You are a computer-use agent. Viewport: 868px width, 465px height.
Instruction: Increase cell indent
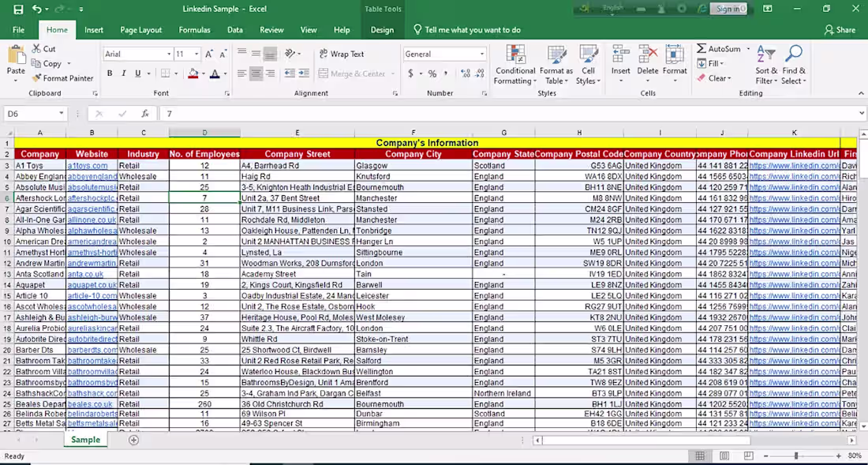pyautogui.click(x=304, y=73)
